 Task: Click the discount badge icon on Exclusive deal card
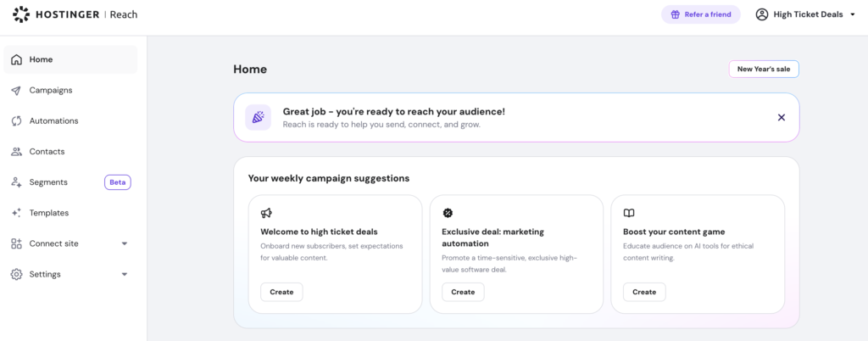(448, 213)
